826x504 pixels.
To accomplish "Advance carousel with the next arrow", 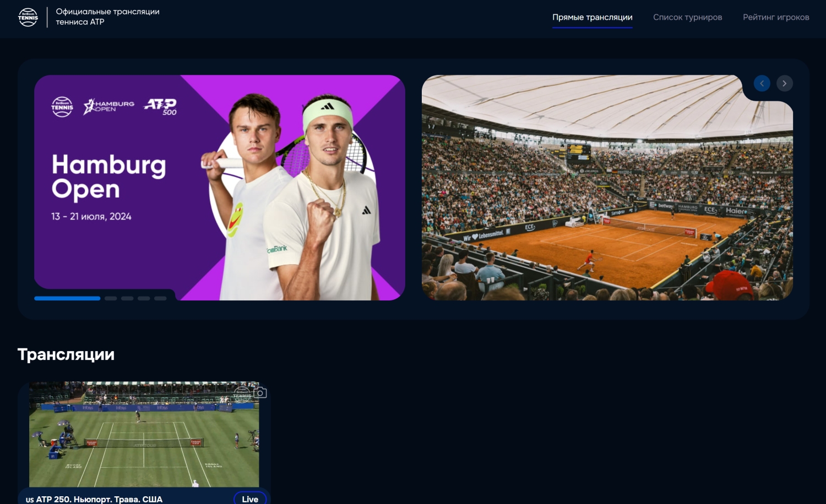I will pos(785,83).
